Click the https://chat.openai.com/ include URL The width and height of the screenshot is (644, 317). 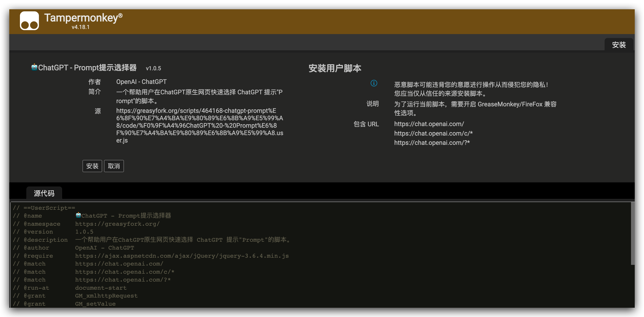tap(429, 124)
